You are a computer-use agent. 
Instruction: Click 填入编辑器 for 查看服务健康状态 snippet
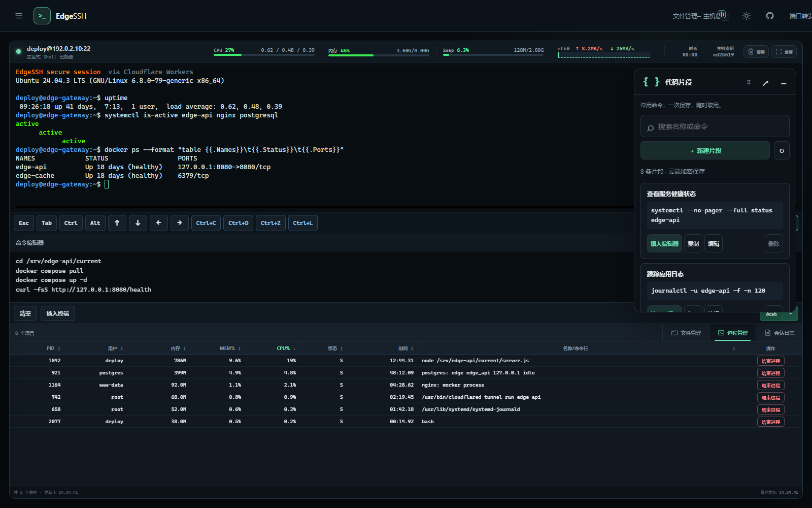click(x=664, y=243)
